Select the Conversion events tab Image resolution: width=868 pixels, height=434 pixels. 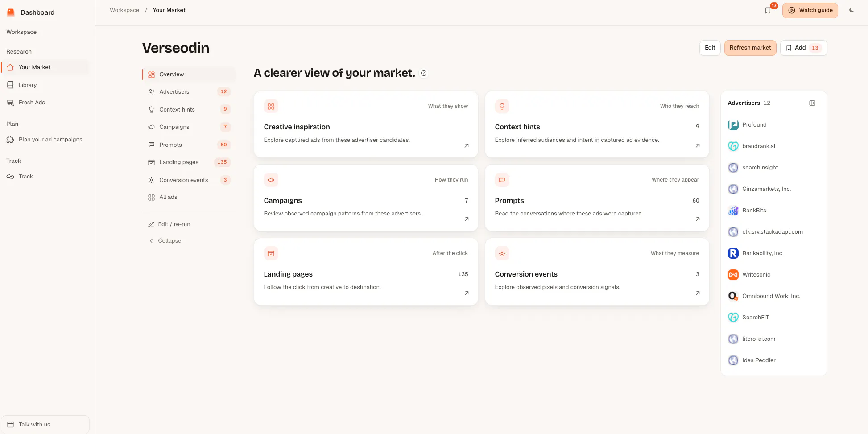pos(189,180)
